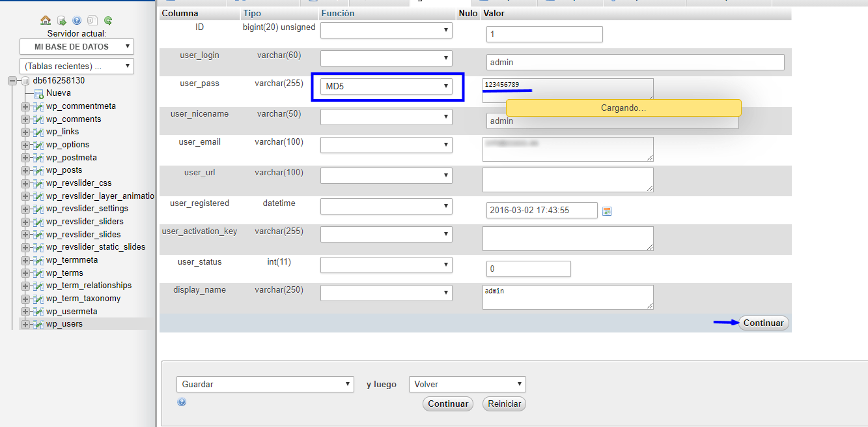This screenshot has height=427, width=868.
Task: Expand the wp_options table node
Action: pyautogui.click(x=25, y=145)
